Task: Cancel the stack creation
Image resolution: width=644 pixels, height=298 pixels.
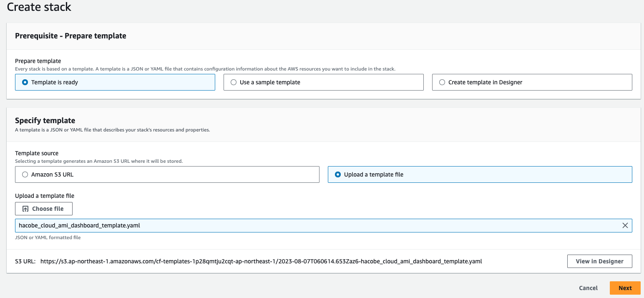Action: [x=588, y=288]
